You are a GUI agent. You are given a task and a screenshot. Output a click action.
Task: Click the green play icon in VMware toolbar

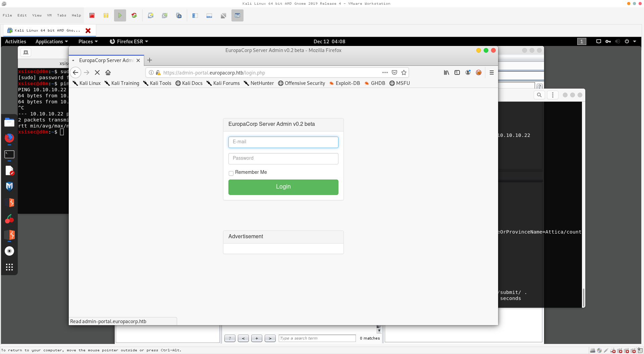(x=120, y=15)
